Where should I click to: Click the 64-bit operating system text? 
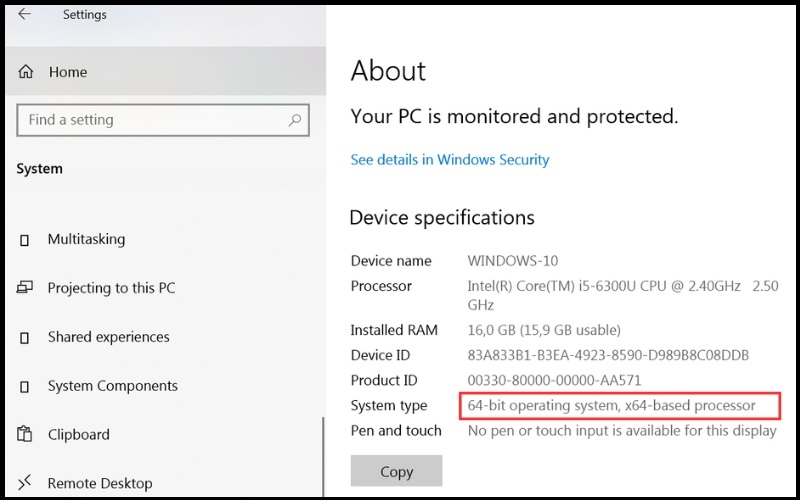click(611, 405)
